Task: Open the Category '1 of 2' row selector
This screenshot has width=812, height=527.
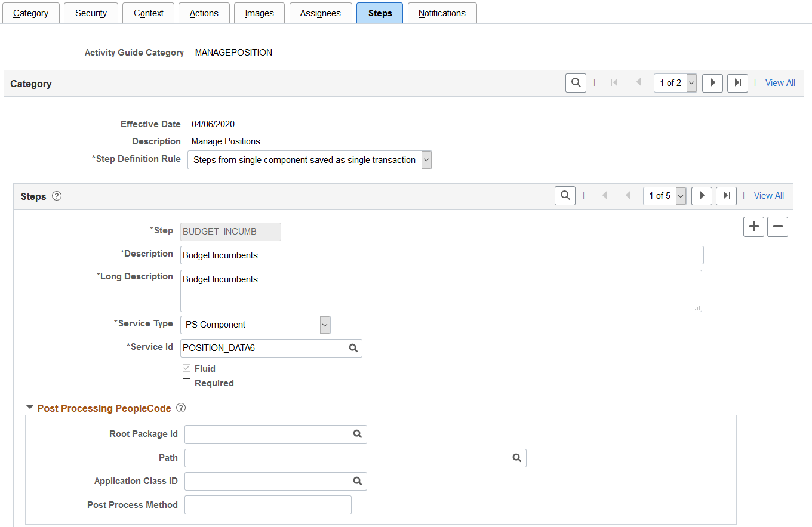Action: pos(675,83)
